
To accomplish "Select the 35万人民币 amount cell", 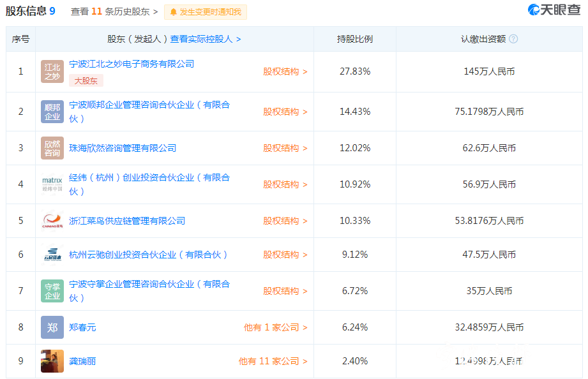I will click(489, 291).
